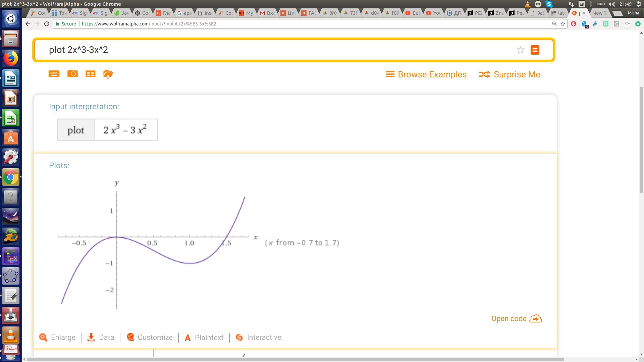The image size is (644, 362).
Task: Click the orange compute equals button
Action: click(x=535, y=50)
